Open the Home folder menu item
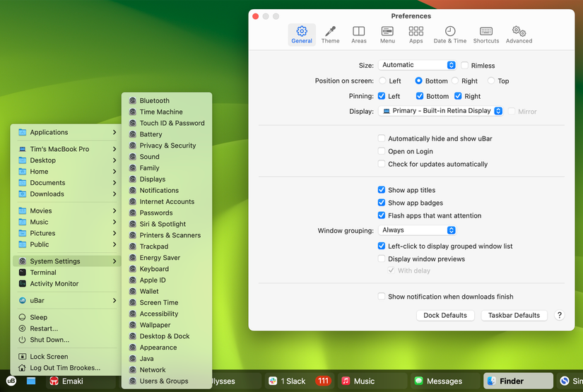 point(66,172)
